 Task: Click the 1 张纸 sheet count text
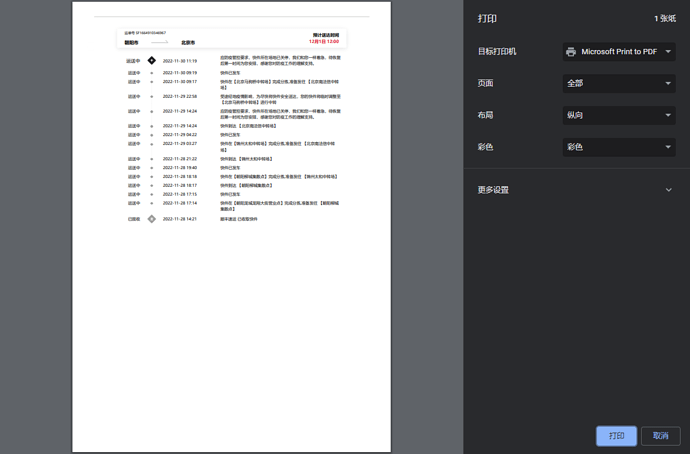pyautogui.click(x=664, y=19)
